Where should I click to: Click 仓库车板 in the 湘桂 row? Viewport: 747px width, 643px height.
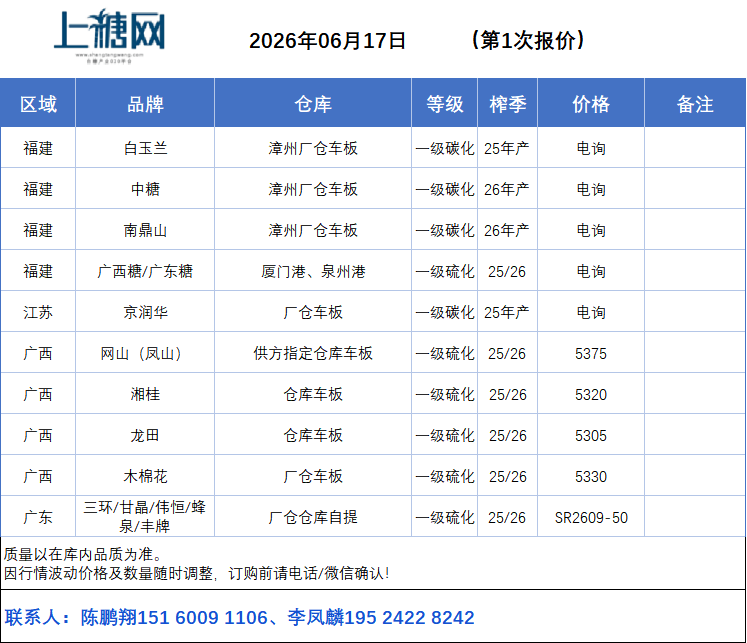pos(313,394)
